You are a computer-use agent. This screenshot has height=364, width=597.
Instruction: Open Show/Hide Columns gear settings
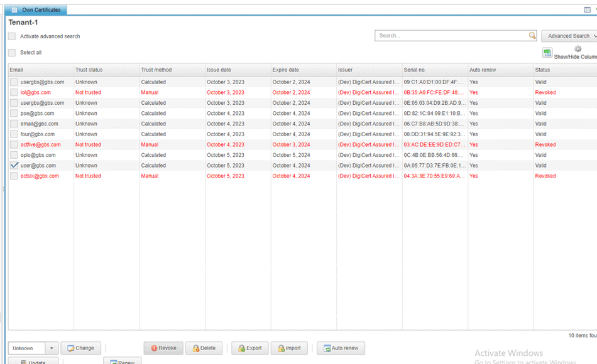[578, 49]
